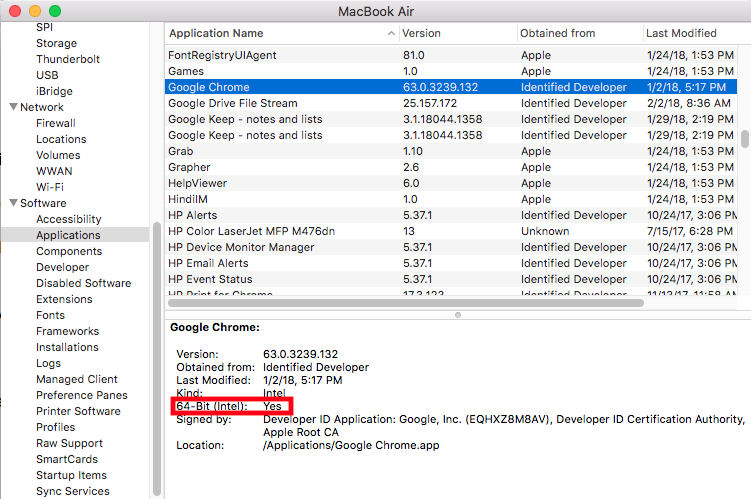751x499 pixels.
Task: Select Sync Services in the sidebar
Action: [73, 491]
